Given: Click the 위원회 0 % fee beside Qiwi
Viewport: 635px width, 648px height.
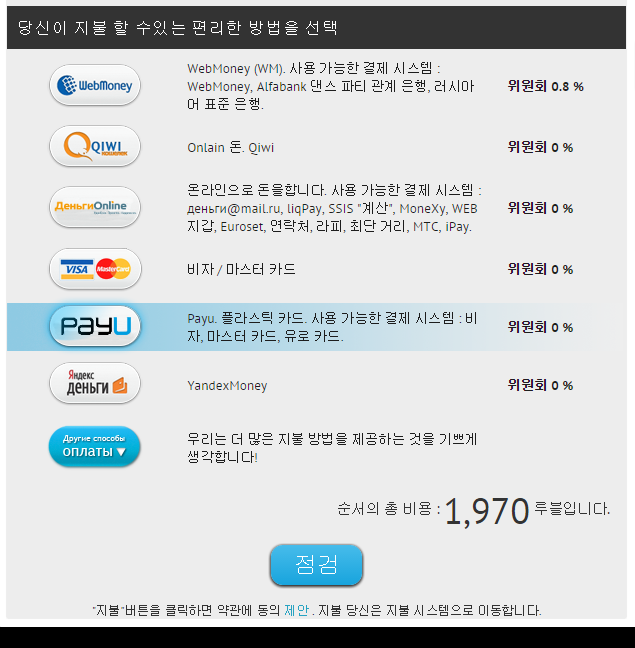Looking at the screenshot, I should pos(540,147).
